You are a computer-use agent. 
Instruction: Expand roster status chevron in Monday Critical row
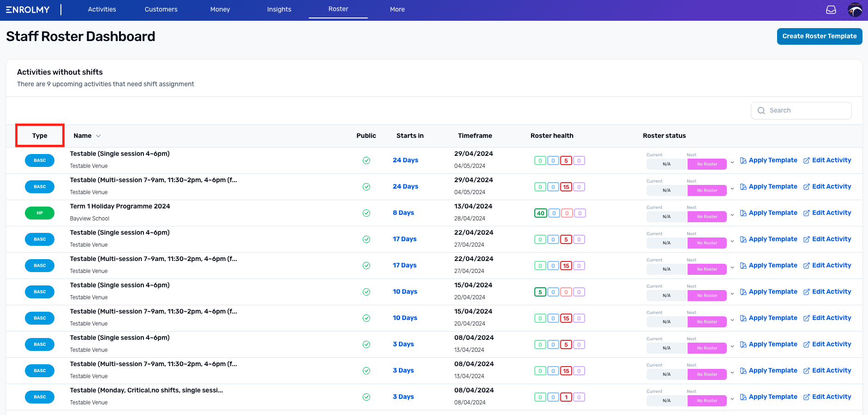pos(732,399)
